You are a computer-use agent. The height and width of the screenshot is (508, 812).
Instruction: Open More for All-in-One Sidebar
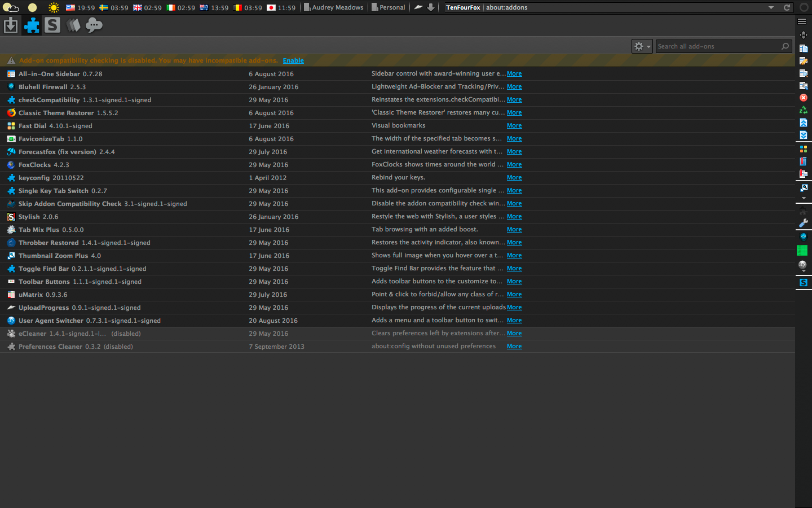514,73
